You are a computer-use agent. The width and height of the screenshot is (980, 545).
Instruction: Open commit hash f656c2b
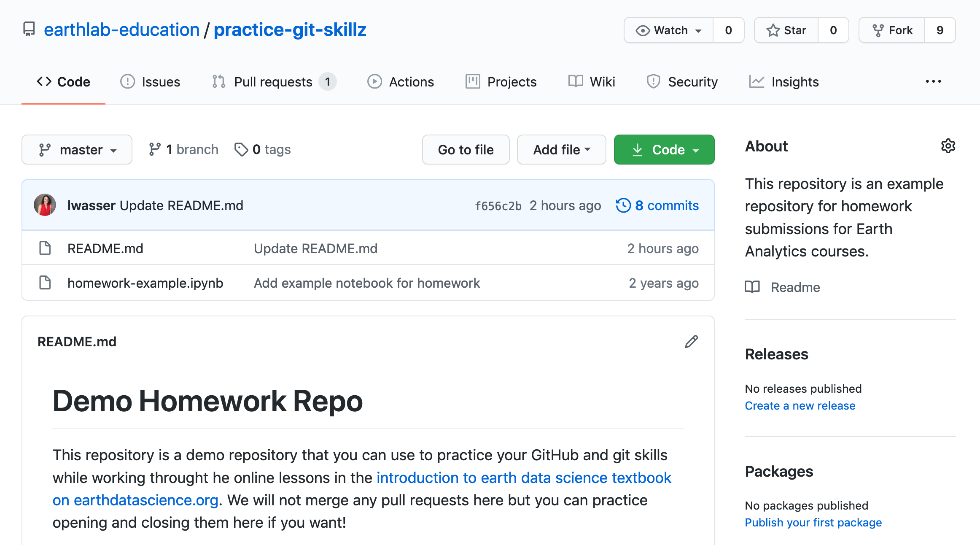pos(498,206)
